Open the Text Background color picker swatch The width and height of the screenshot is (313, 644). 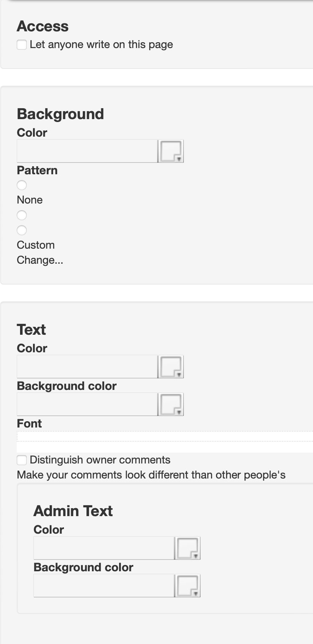tap(170, 404)
